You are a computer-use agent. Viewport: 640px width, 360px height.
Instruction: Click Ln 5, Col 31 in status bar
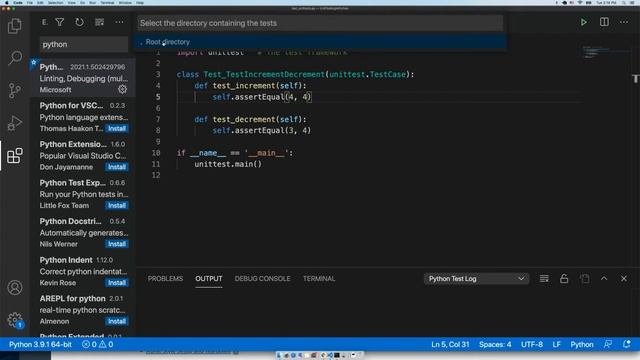coord(450,344)
